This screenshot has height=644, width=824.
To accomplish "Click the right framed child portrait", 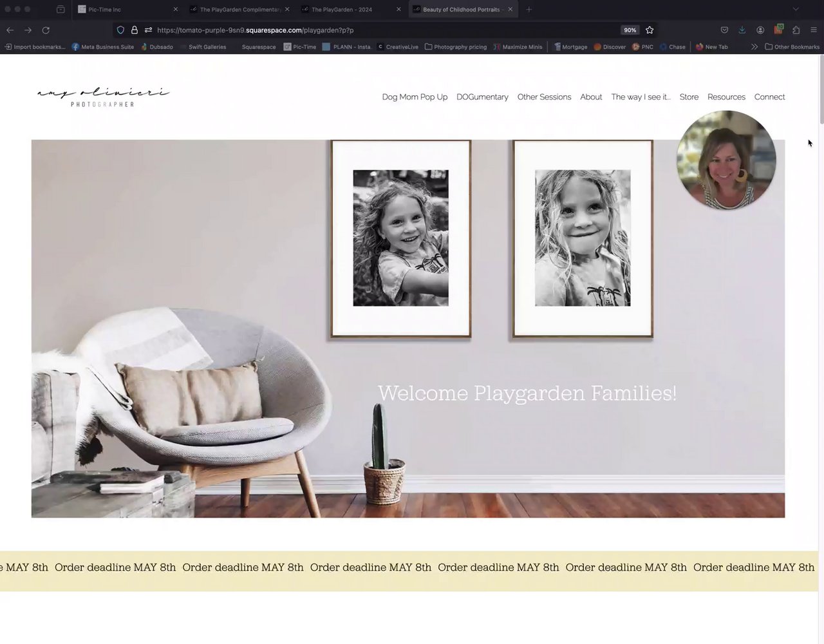I will point(583,238).
